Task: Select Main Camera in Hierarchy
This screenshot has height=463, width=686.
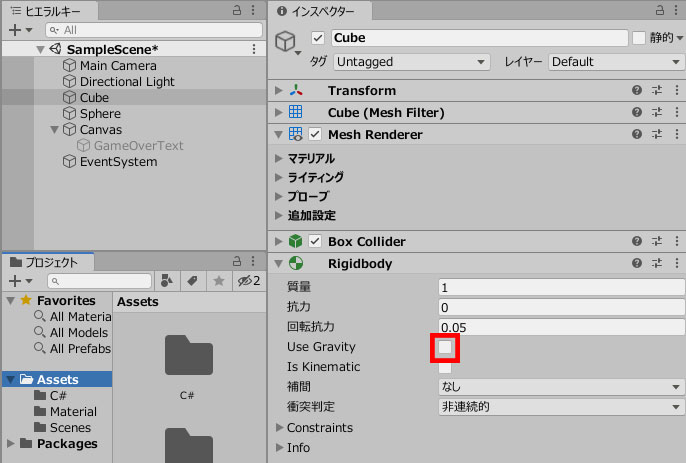Action: pyautogui.click(x=118, y=66)
